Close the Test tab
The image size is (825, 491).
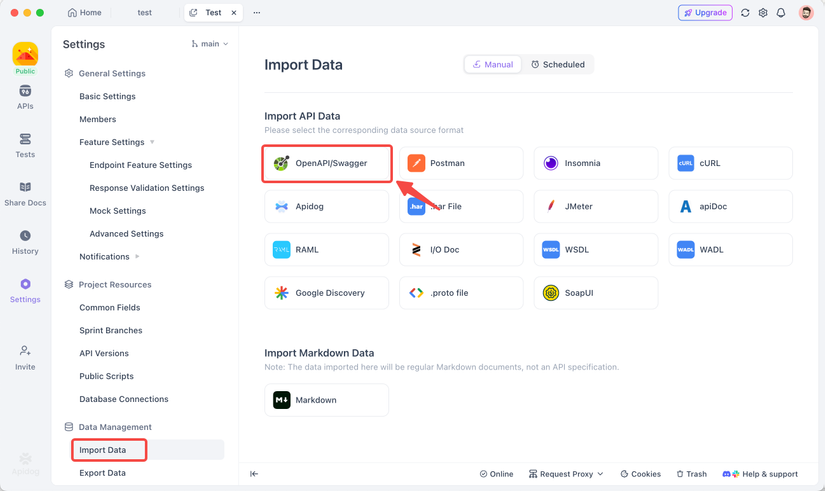click(x=234, y=13)
